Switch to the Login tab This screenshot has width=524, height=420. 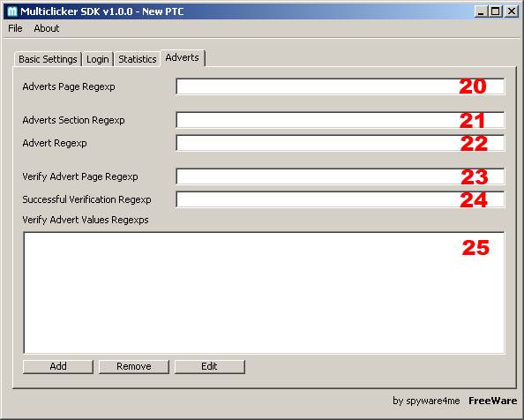(x=98, y=59)
